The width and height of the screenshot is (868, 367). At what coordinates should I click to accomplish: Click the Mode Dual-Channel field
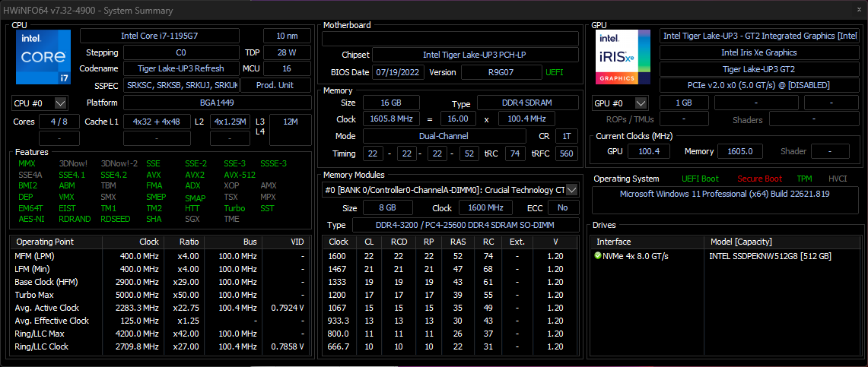coord(444,136)
